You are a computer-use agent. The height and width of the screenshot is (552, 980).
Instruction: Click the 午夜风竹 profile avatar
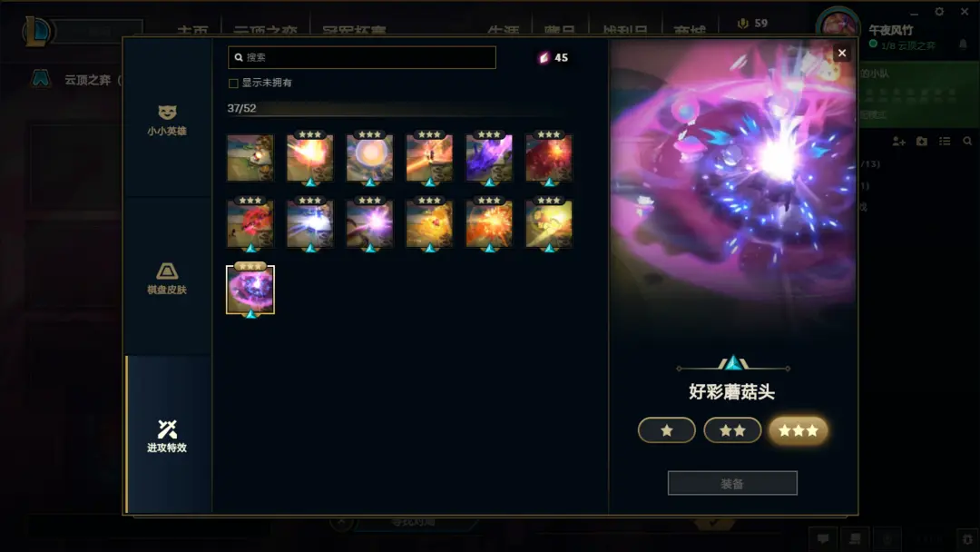[838, 25]
